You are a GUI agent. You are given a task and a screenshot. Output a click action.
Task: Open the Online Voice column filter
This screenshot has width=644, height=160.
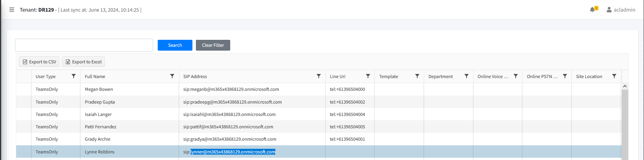[516, 76]
